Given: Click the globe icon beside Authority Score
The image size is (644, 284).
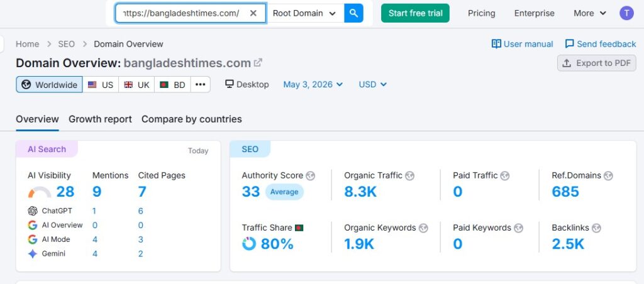Looking at the screenshot, I should [311, 176].
